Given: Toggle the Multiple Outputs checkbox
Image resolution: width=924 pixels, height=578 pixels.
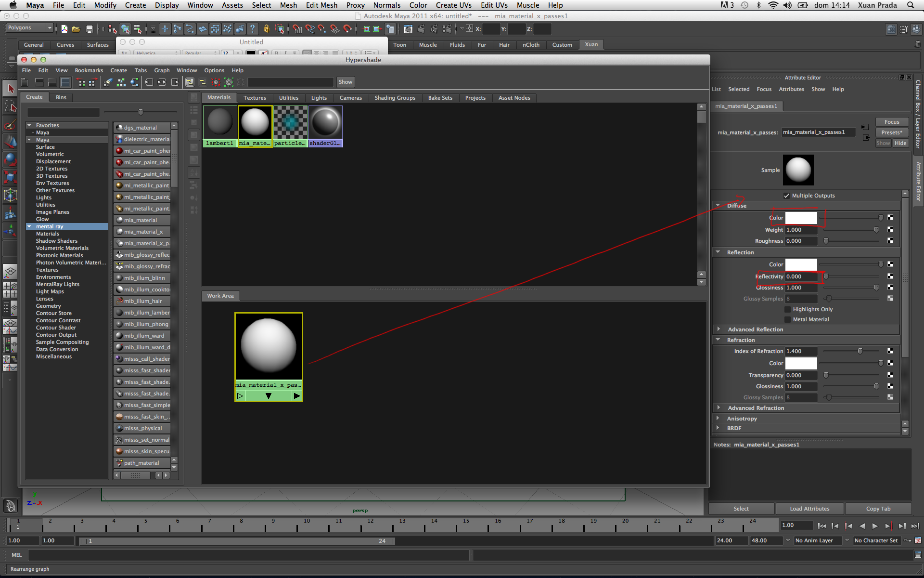Looking at the screenshot, I should pyautogui.click(x=787, y=196).
